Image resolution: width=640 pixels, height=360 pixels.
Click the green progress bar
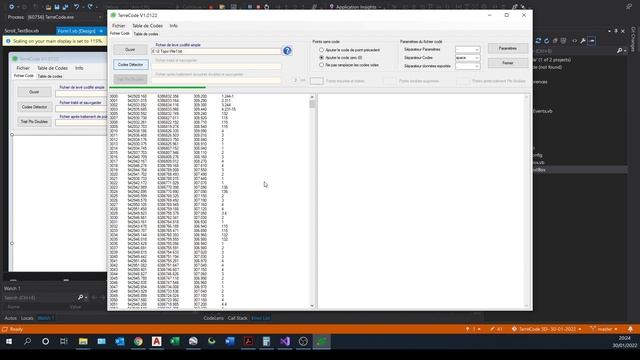[x=158, y=87]
